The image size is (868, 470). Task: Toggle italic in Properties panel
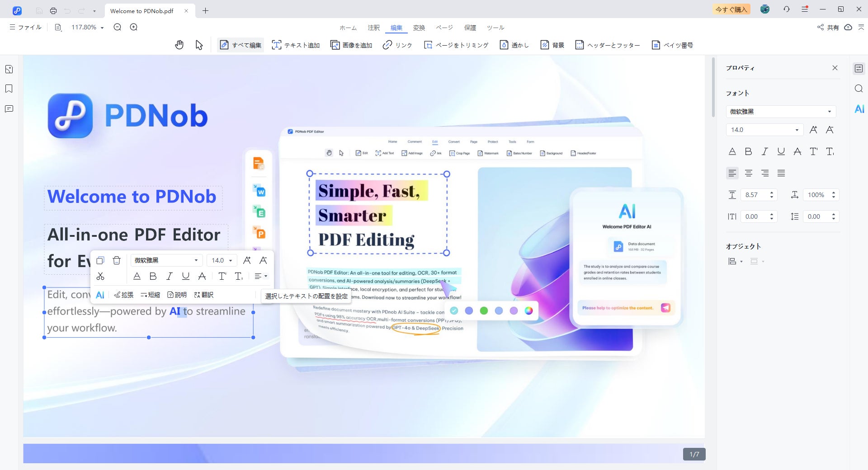(x=765, y=151)
